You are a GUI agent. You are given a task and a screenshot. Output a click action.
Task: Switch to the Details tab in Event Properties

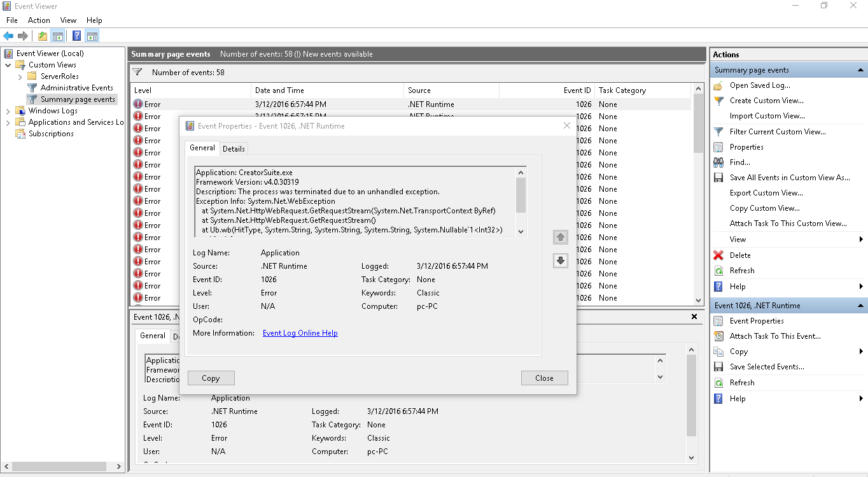pyautogui.click(x=234, y=148)
